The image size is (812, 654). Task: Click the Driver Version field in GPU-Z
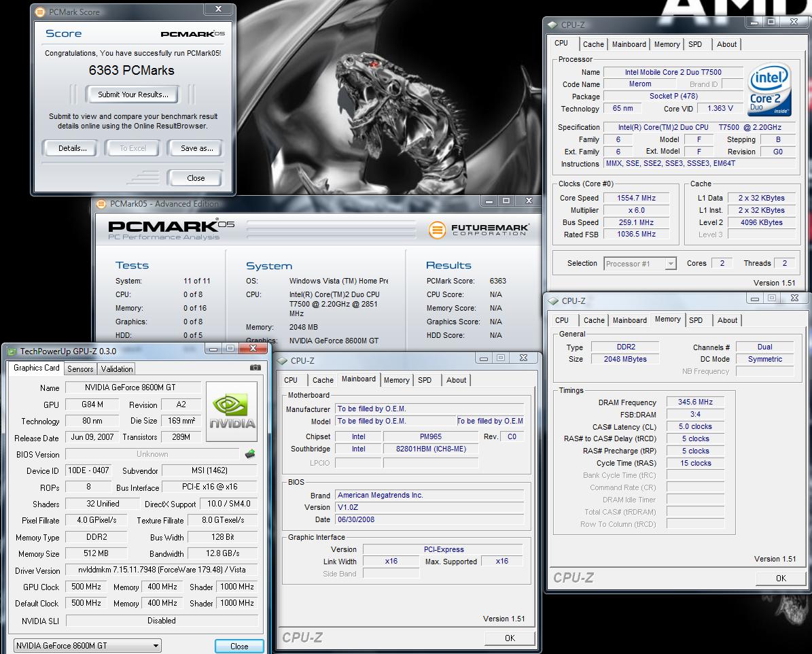(162, 570)
